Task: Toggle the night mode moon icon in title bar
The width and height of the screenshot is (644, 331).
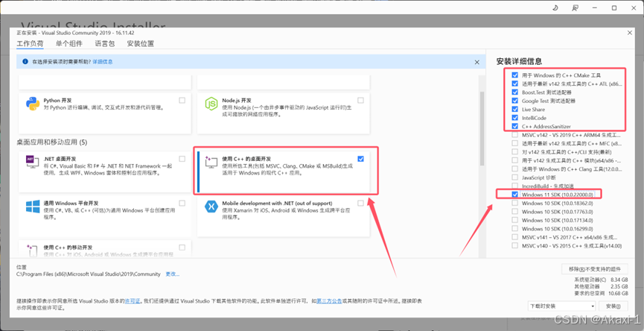Action: pos(555,7)
